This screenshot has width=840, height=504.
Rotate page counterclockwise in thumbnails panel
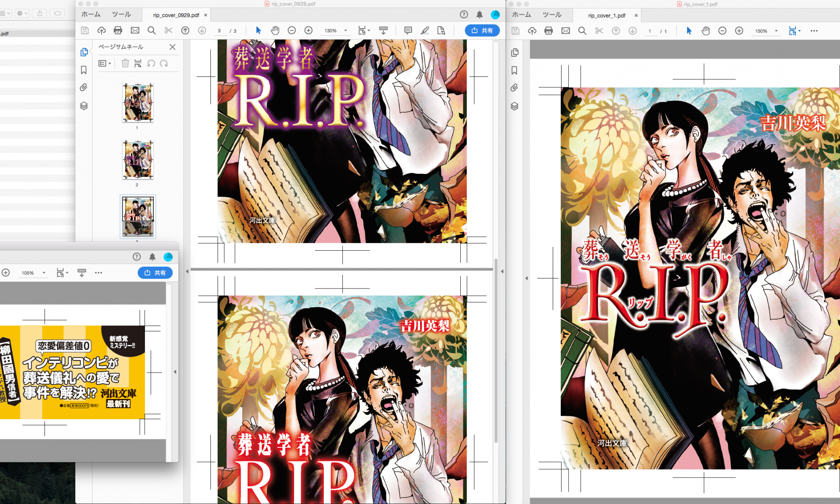click(x=151, y=63)
